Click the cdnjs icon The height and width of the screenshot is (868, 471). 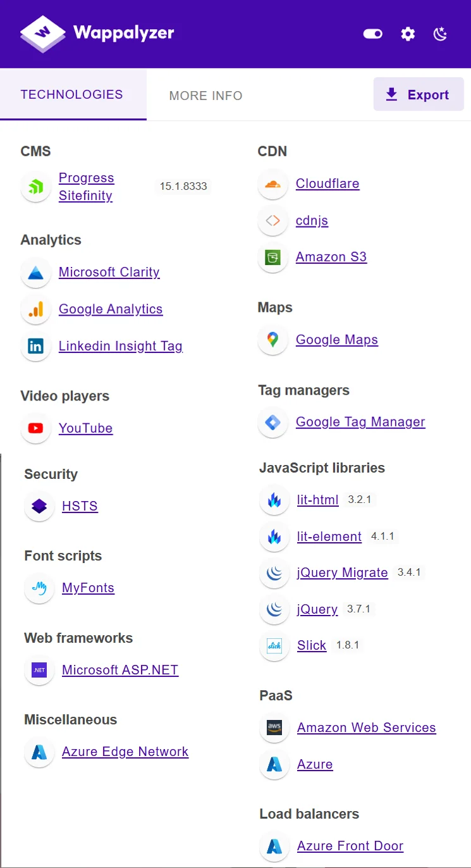273,220
